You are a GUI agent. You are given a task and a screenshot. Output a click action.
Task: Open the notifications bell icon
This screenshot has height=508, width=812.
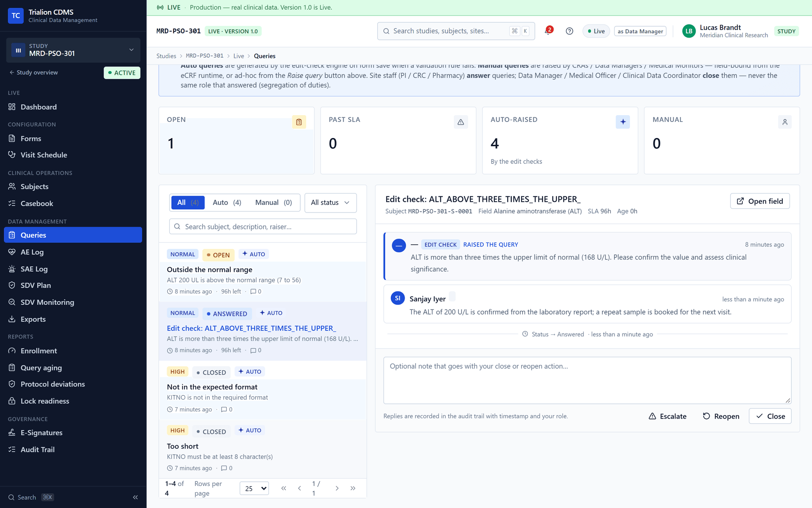548,31
